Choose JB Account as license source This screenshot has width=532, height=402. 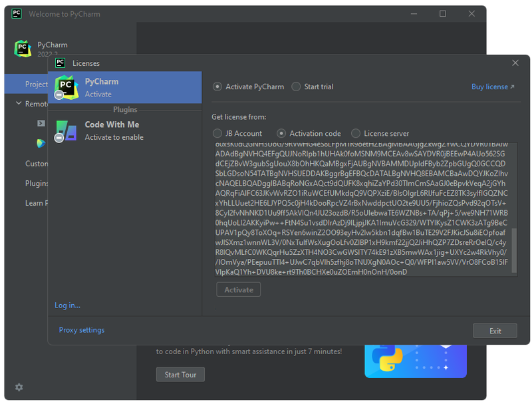click(x=217, y=133)
